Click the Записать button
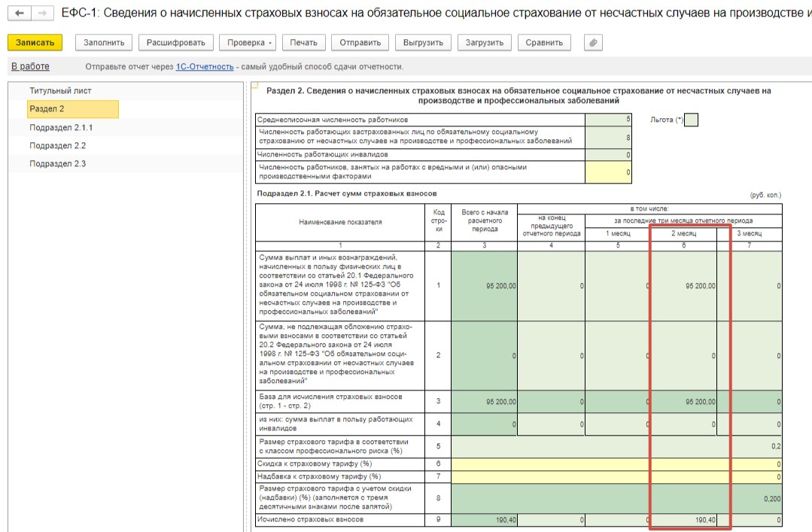The image size is (812, 532). pyautogui.click(x=35, y=42)
